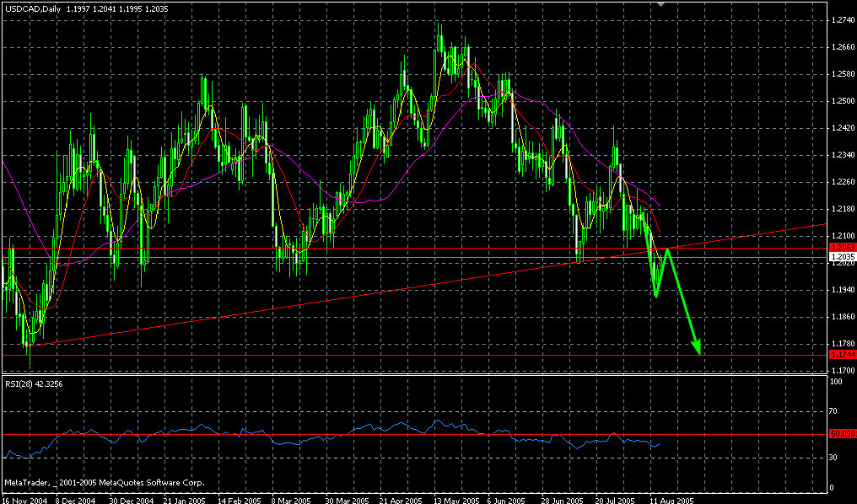Click the current price 1.2035 tag
The height and width of the screenshot is (504, 857).
click(x=843, y=256)
